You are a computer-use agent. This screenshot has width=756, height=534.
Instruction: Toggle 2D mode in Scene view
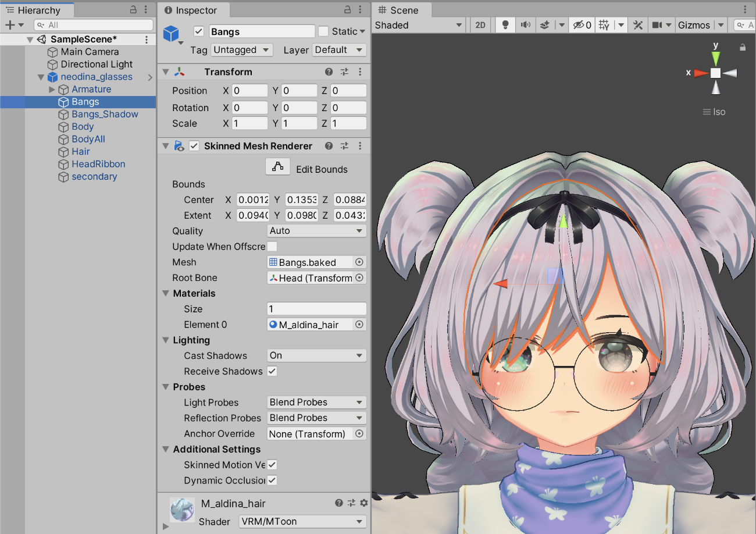480,25
